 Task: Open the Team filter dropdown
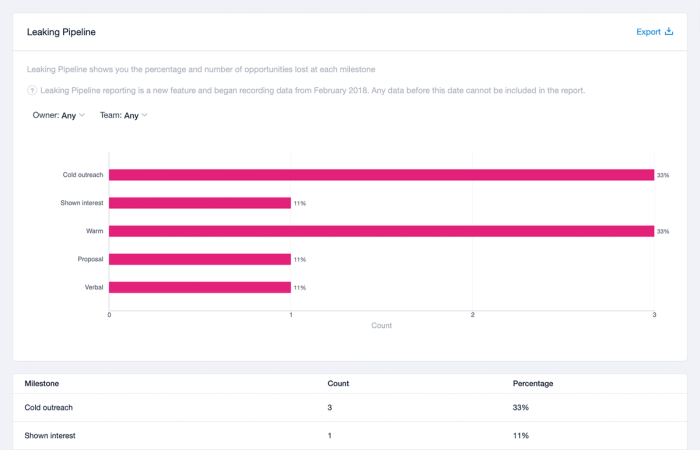(124, 116)
